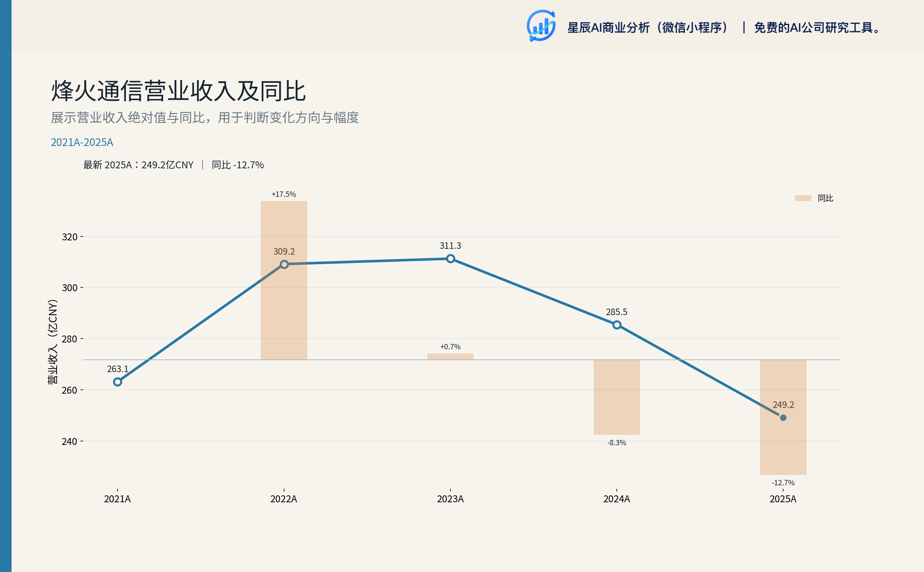Click the 2024A x-axis label

pyautogui.click(x=617, y=499)
